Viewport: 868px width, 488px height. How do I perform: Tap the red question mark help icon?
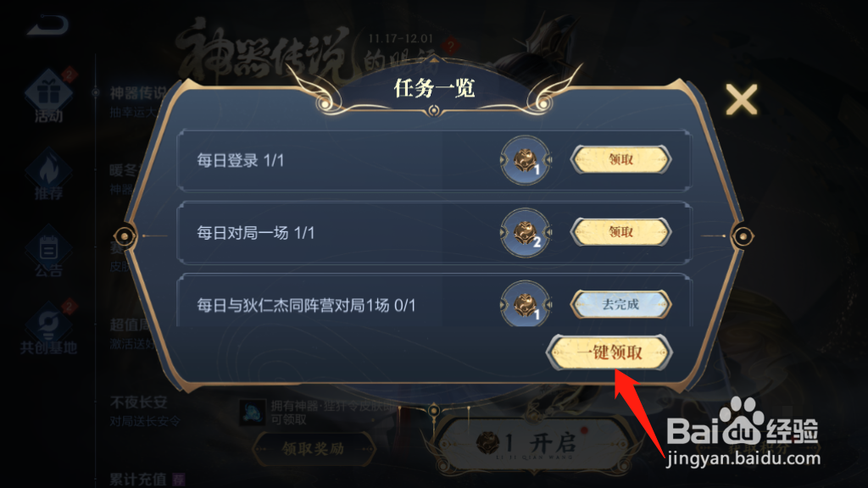point(451,46)
